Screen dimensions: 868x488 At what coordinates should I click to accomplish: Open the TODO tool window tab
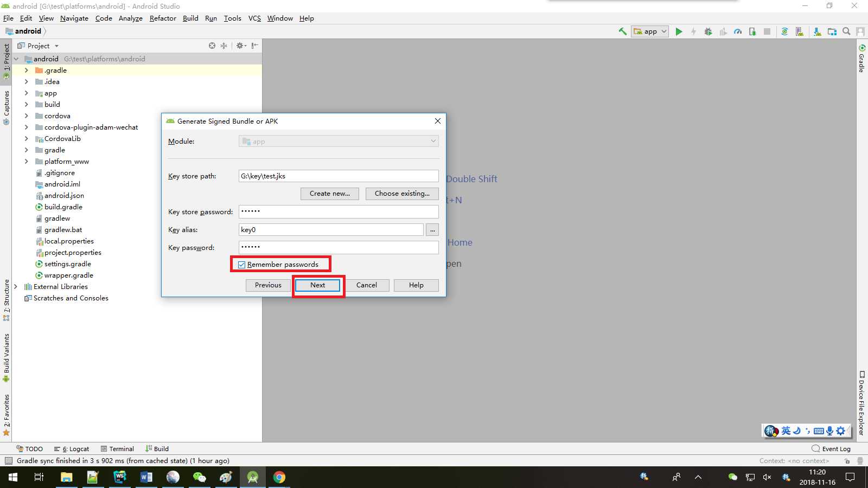[x=30, y=449]
